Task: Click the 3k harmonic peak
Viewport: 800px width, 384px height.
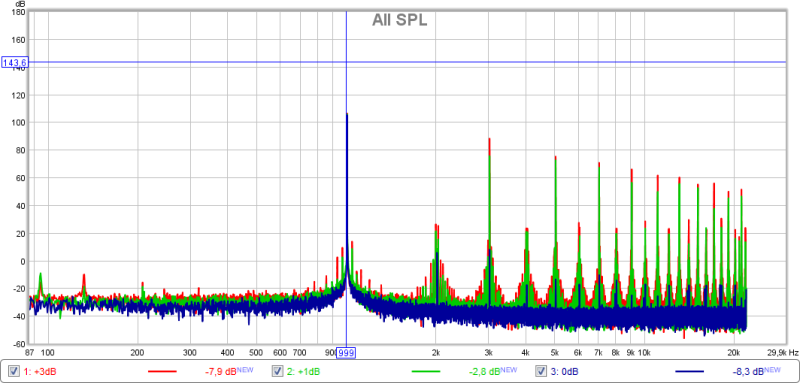Action: [x=489, y=139]
